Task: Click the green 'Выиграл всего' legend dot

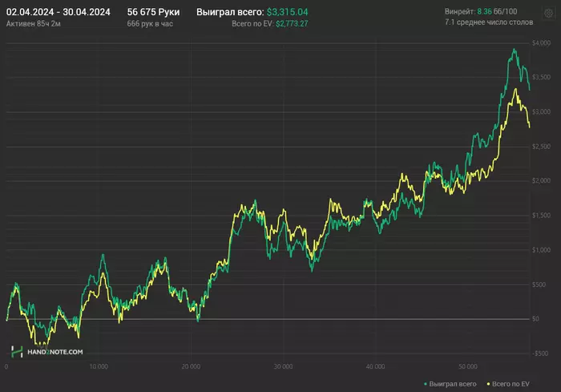Action: (426, 384)
